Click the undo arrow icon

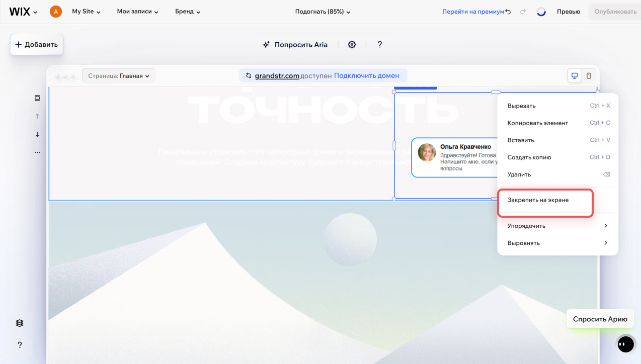(508, 12)
